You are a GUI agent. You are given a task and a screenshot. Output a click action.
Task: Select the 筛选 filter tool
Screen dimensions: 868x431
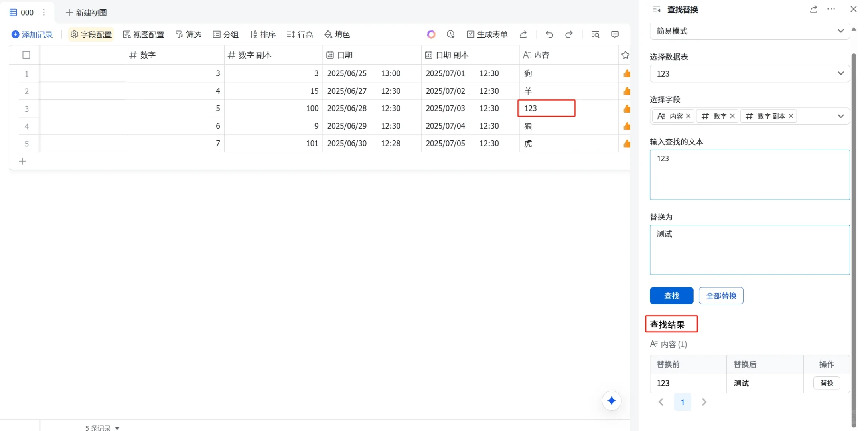point(188,34)
